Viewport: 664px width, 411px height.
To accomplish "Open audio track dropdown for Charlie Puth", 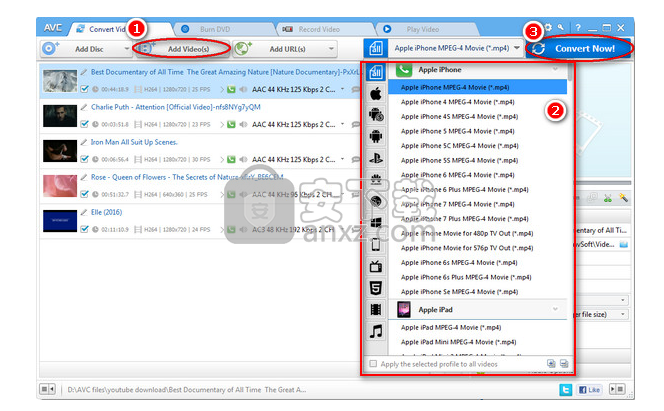I will [x=343, y=124].
